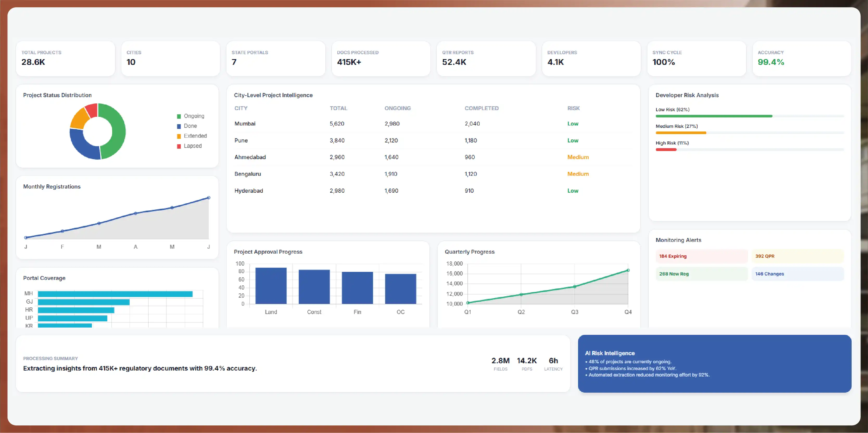
Task: Open the Accuracy 99.4% stat card
Action: (802, 59)
